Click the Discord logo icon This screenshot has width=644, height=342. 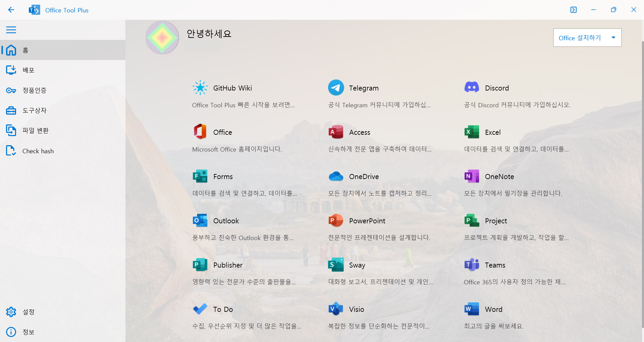(472, 88)
